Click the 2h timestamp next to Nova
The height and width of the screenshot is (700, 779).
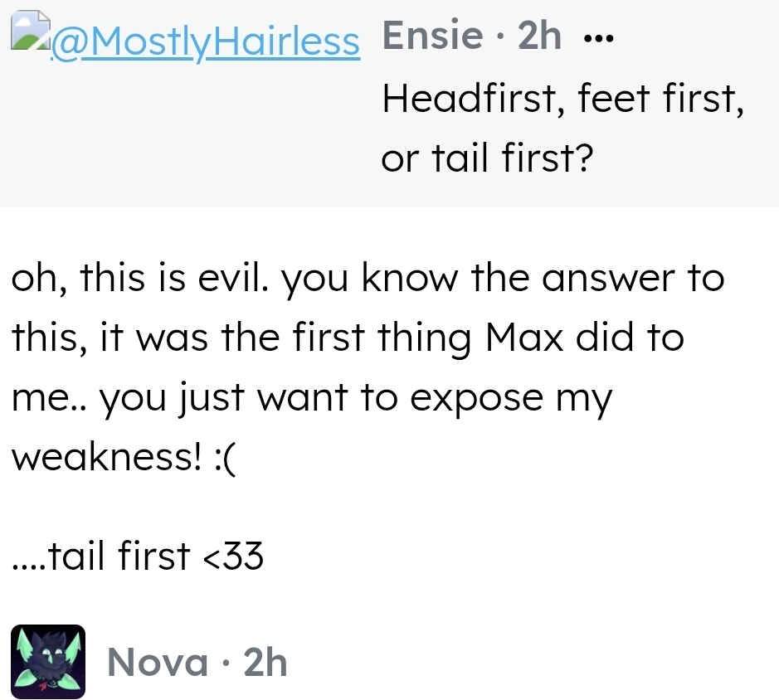(x=265, y=663)
